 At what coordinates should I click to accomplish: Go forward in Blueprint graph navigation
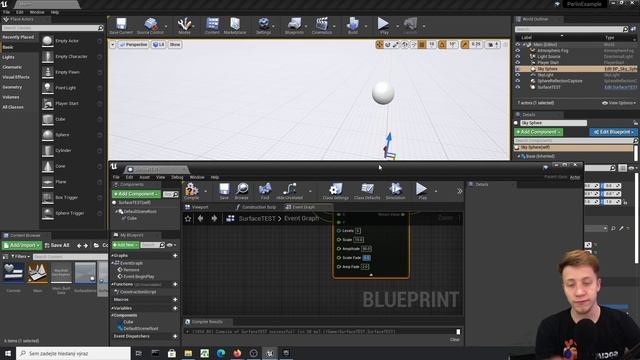[214, 219]
